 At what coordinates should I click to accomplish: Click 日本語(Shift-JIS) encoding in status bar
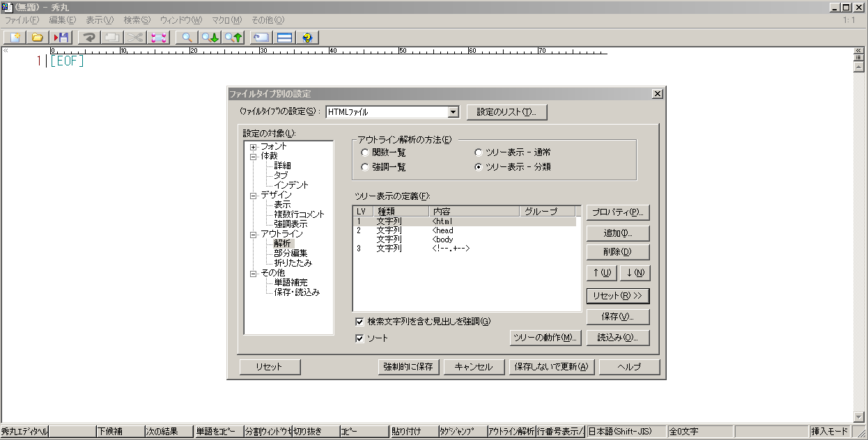pyautogui.click(x=626, y=432)
